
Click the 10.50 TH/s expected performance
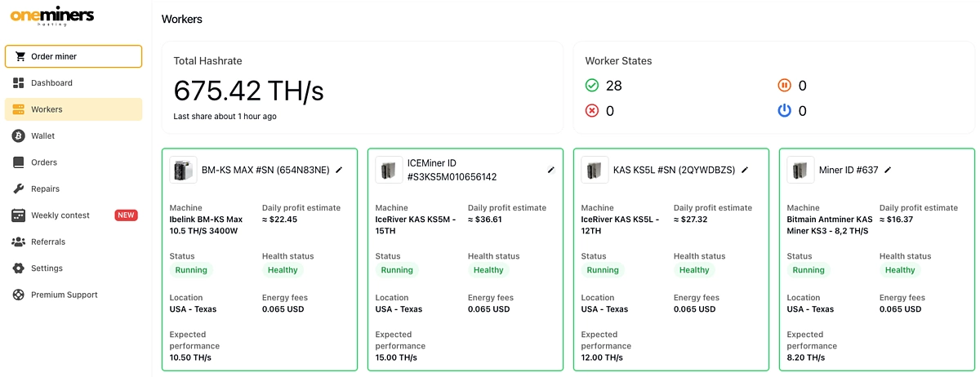coord(190,357)
